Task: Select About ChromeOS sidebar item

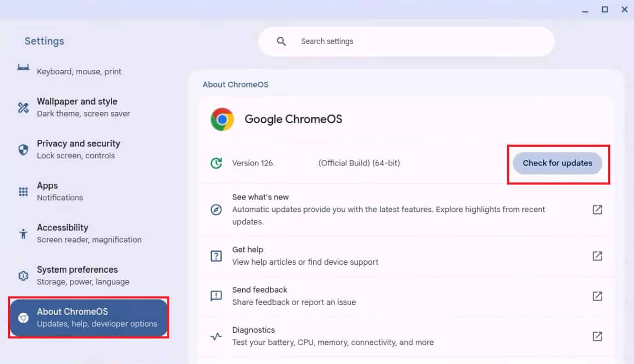Action: coord(88,318)
